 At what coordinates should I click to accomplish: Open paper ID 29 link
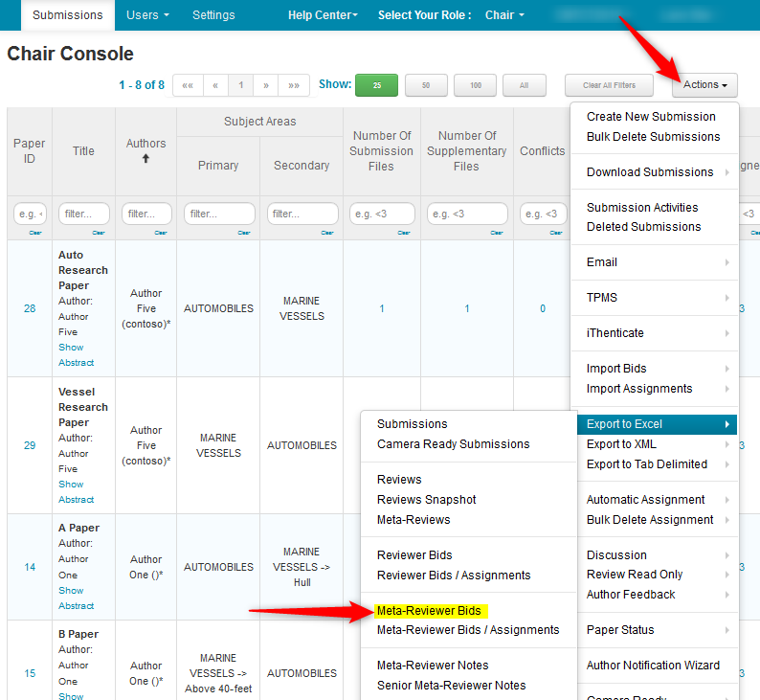[30, 445]
